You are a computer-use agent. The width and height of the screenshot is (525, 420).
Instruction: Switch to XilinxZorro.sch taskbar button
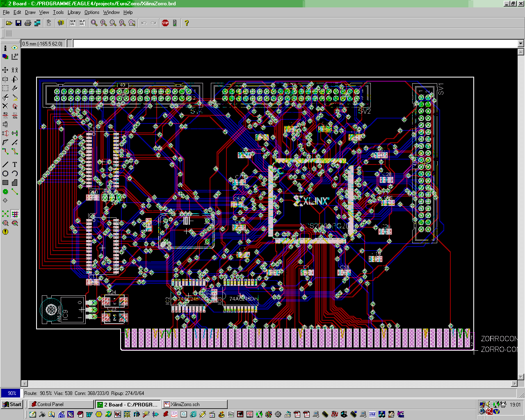click(x=194, y=404)
